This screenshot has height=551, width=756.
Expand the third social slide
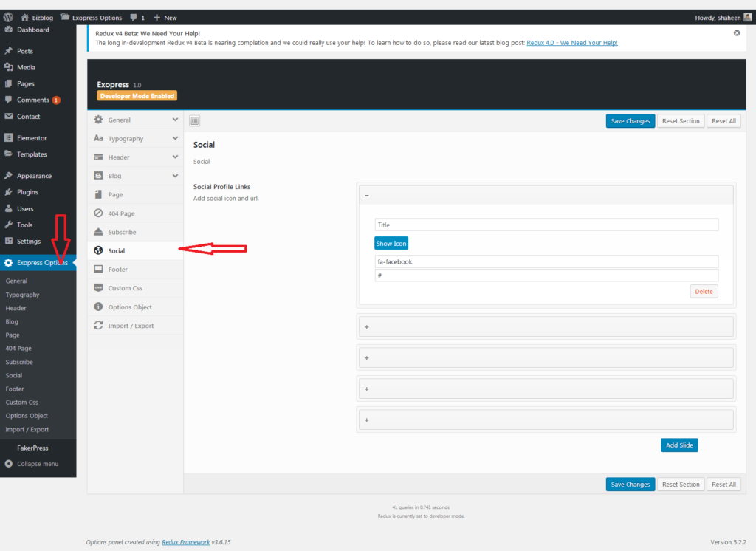coord(367,358)
